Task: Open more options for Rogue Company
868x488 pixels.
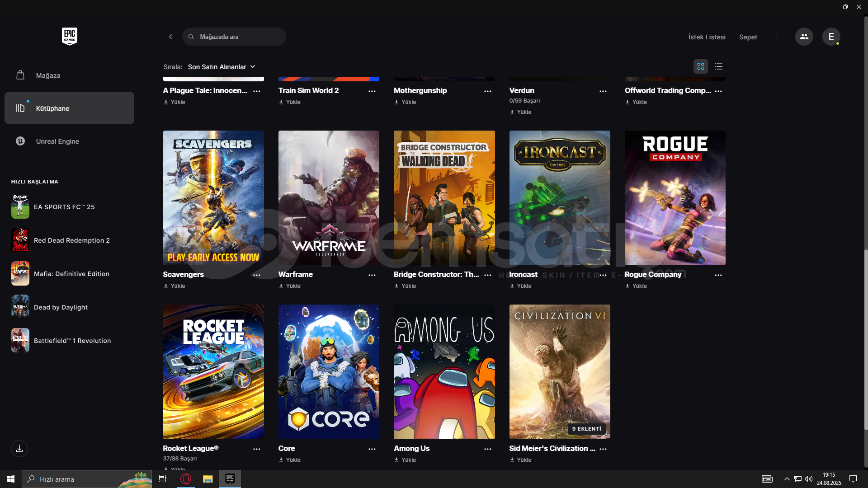Action: (718, 275)
